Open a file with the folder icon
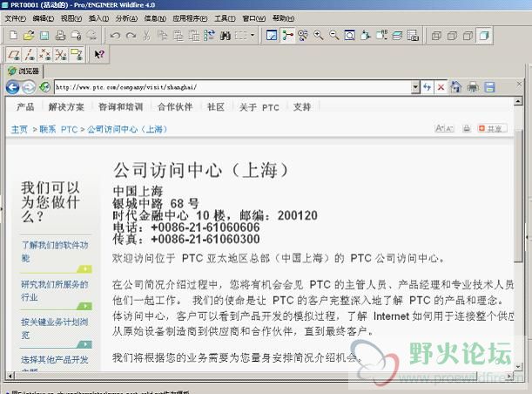Viewport: 532px width, 394px height. pyautogui.click(x=29, y=36)
